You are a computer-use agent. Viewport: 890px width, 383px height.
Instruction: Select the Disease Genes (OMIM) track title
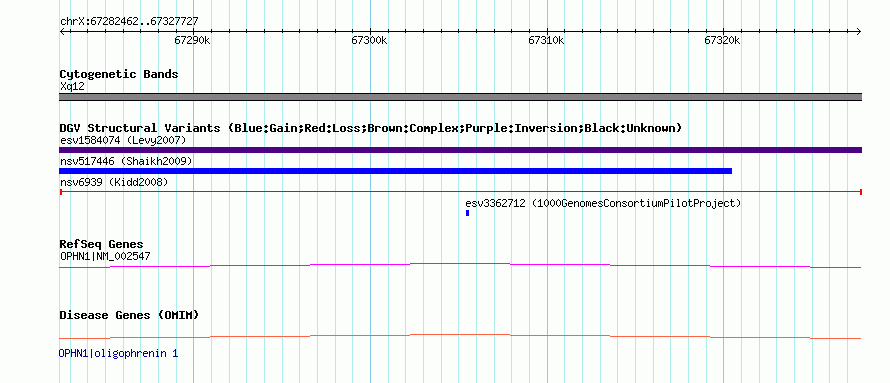click(x=129, y=315)
